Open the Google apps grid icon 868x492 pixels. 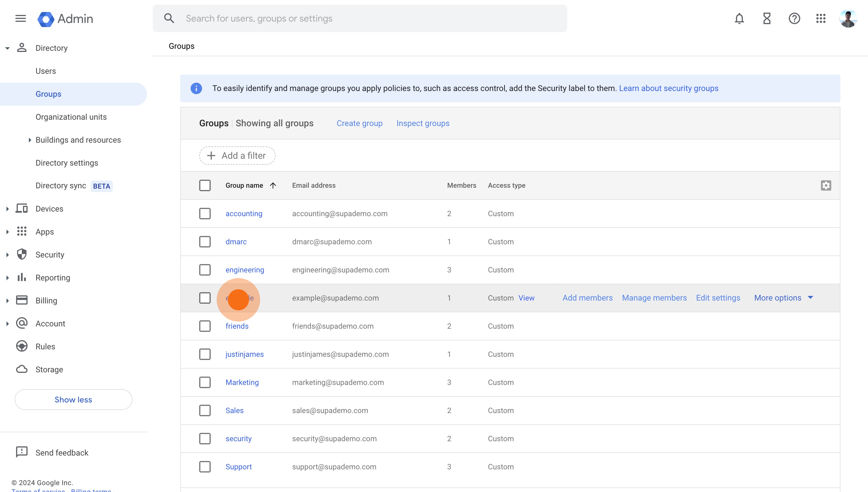[821, 19]
